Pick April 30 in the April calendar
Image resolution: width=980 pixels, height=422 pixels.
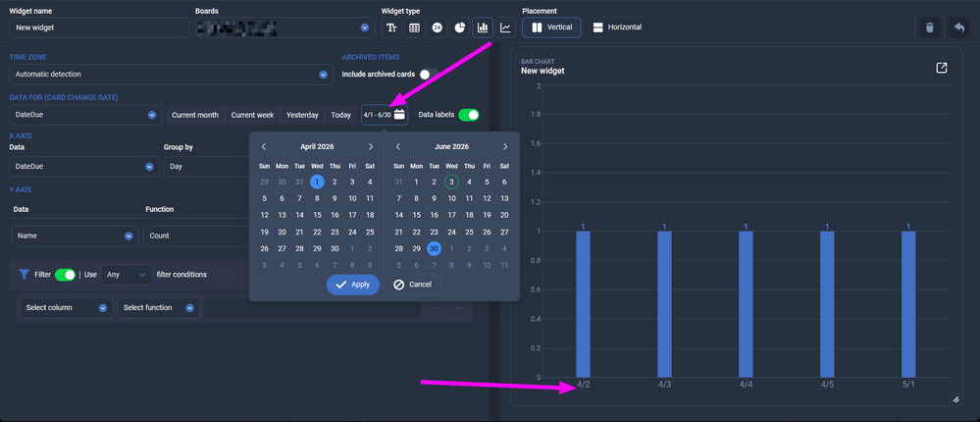[x=335, y=249]
